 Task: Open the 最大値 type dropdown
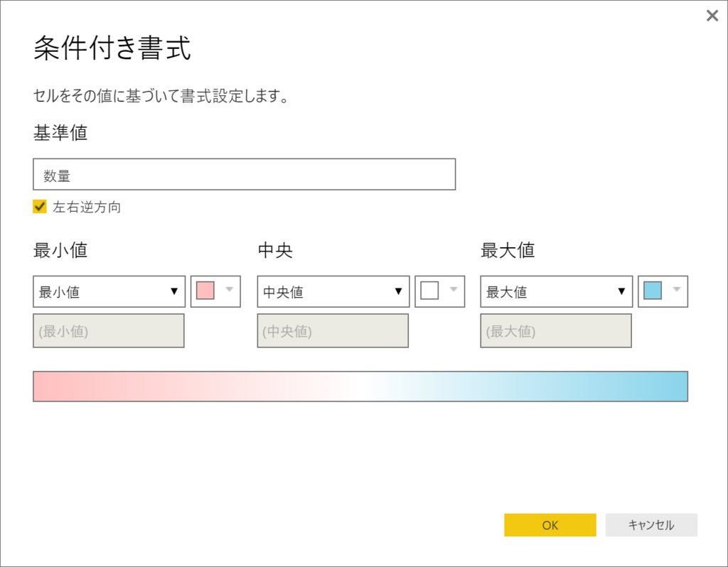pos(556,291)
